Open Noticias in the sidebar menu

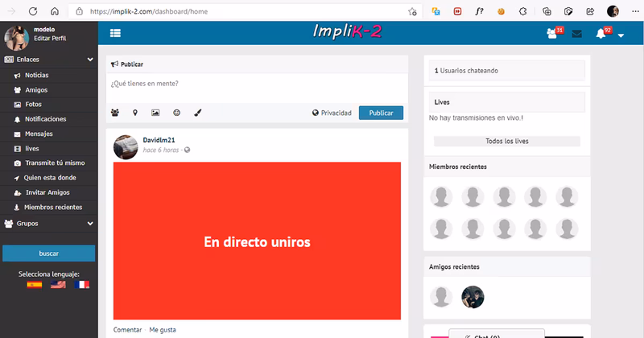click(x=36, y=75)
